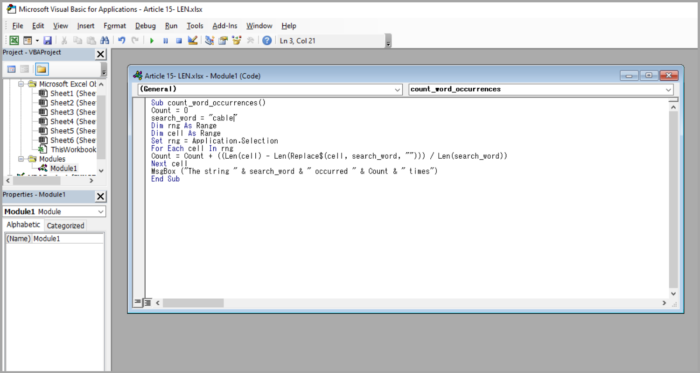The height and width of the screenshot is (373, 700).
Task: Select Sheet3 in the project tree
Action: (67, 112)
